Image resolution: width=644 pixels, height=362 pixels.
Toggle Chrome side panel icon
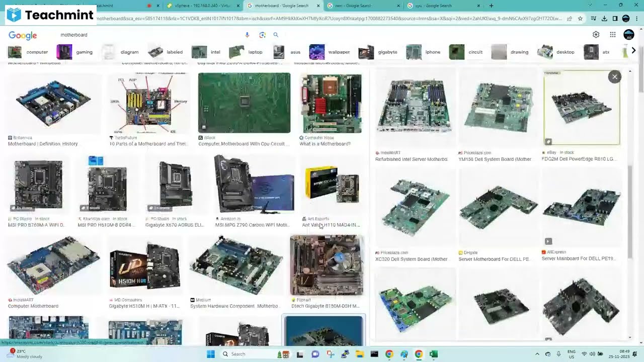coord(615,19)
